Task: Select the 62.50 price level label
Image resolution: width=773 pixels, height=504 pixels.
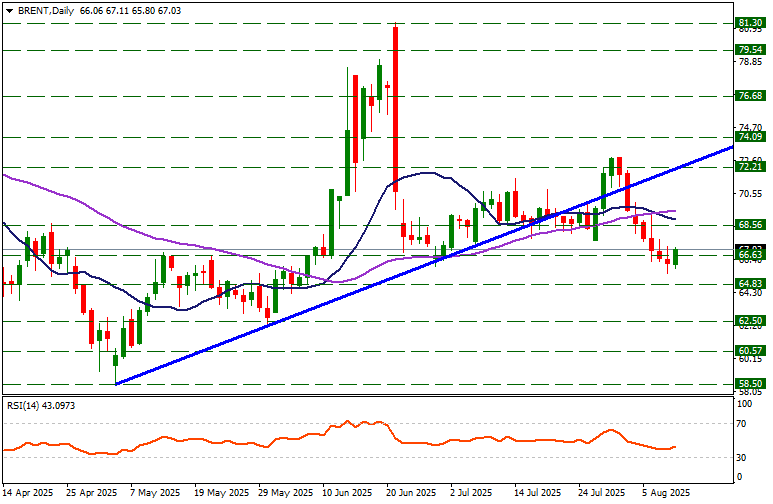Action: pyautogui.click(x=750, y=321)
